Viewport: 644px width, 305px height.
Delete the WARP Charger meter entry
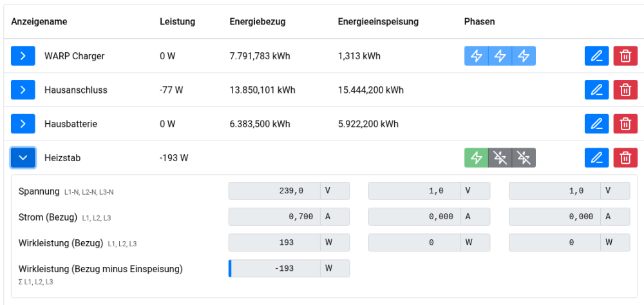(625, 56)
